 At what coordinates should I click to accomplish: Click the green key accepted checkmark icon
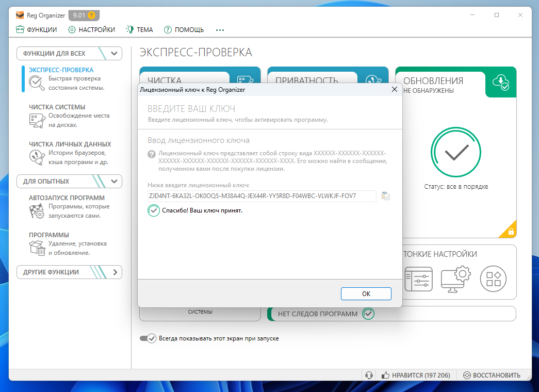pos(153,210)
